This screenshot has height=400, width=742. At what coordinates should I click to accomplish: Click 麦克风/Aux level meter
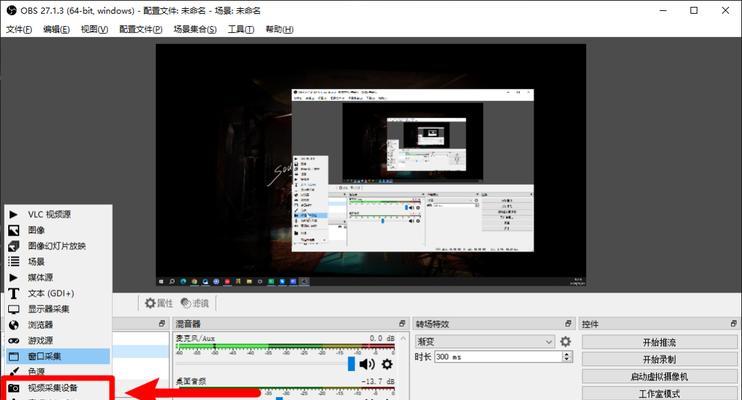(x=285, y=347)
